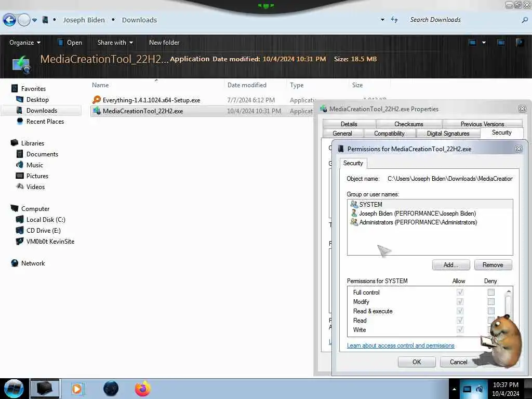This screenshot has width=532, height=399.
Task: Select Favorites in the navigation pane
Action: click(33, 88)
